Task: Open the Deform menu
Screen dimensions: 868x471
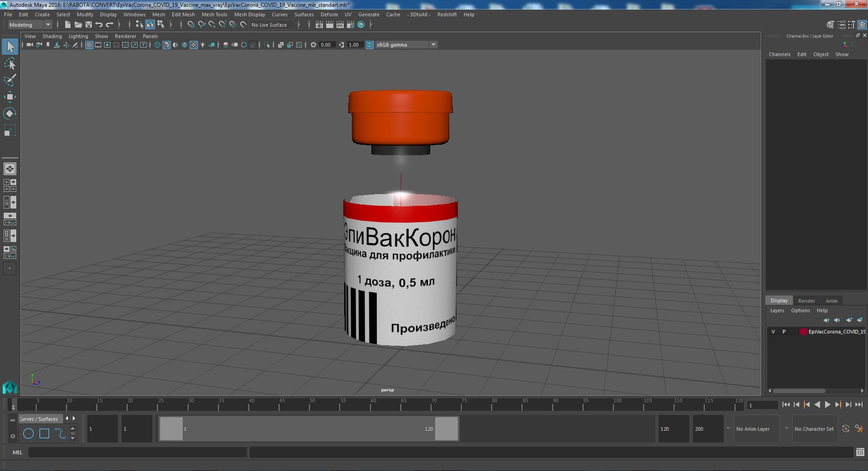Action: [x=329, y=14]
